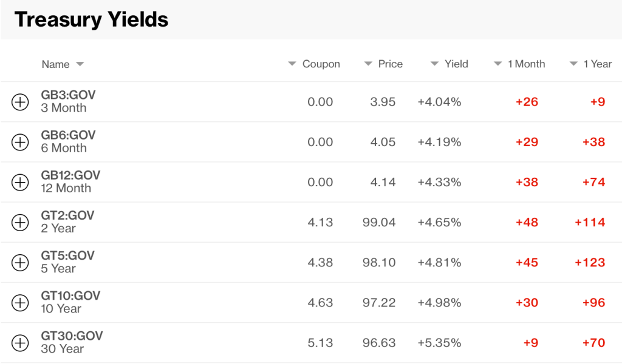The height and width of the screenshot is (364, 622).
Task: Click plus icon beside GT10:GOV 10 Year
Action: pos(20,303)
